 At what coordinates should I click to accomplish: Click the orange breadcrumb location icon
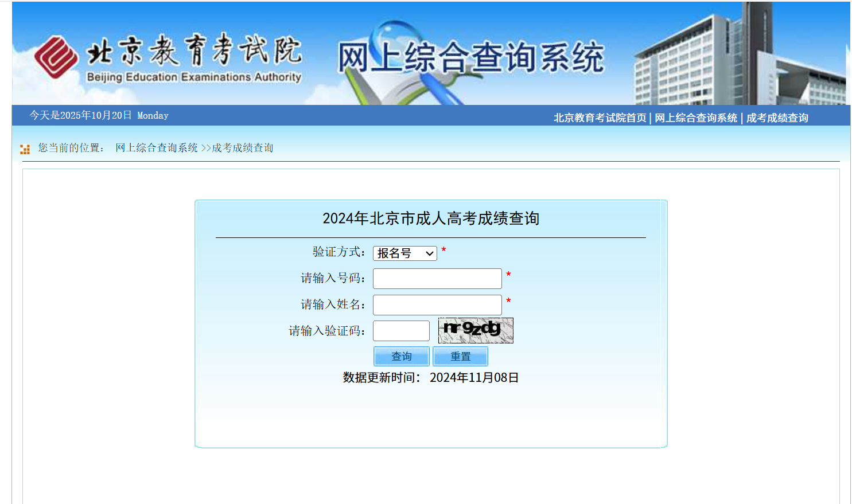tap(25, 149)
